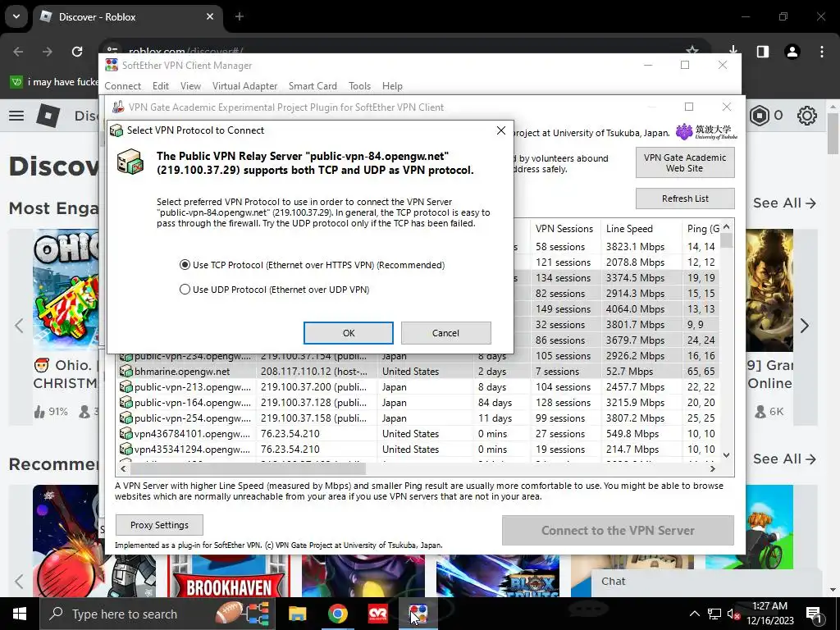Open Chrome tab search dropdown
Image resolution: width=840 pixels, height=630 pixels.
pos(16,16)
